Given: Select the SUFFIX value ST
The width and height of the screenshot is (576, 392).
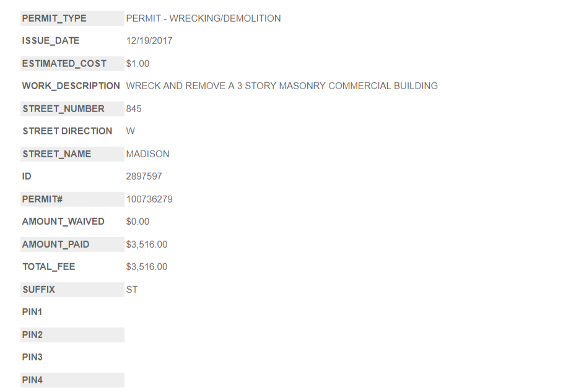Looking at the screenshot, I should click(x=132, y=290).
